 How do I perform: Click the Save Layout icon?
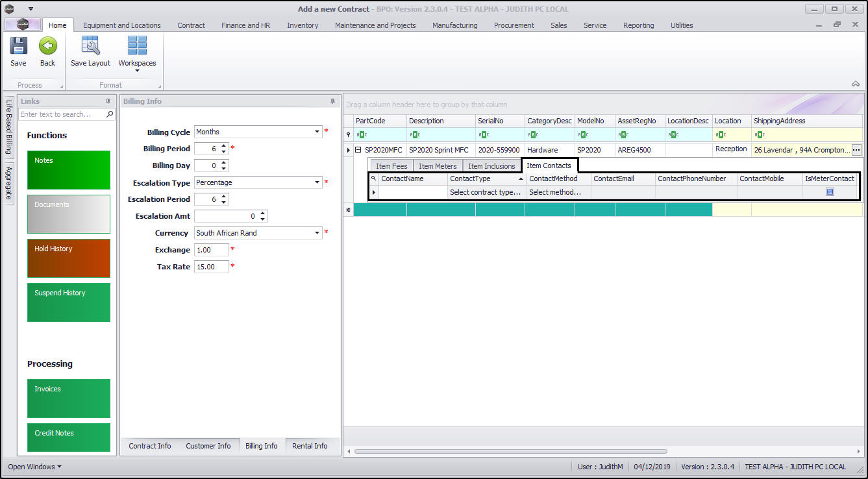(90, 47)
